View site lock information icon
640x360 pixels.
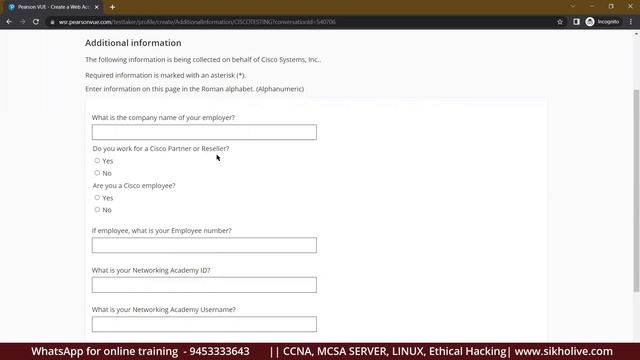pyautogui.click(x=52, y=22)
